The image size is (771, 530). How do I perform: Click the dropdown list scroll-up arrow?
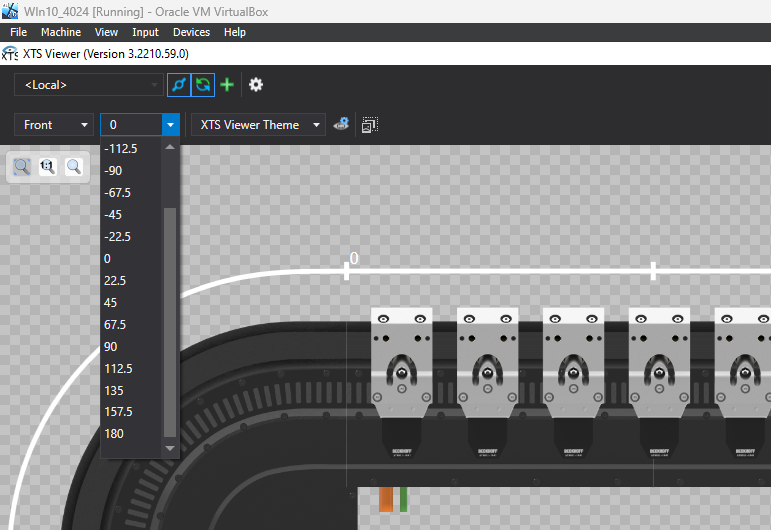(x=170, y=147)
